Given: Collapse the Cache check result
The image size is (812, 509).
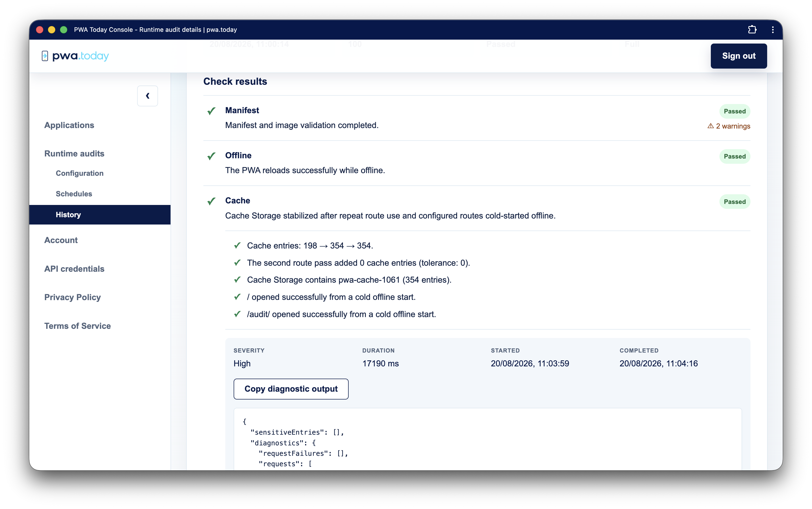Looking at the screenshot, I should [477, 208].
